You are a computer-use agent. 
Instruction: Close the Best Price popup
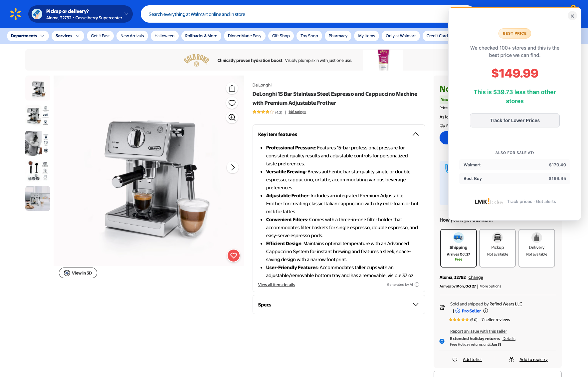pos(572,16)
